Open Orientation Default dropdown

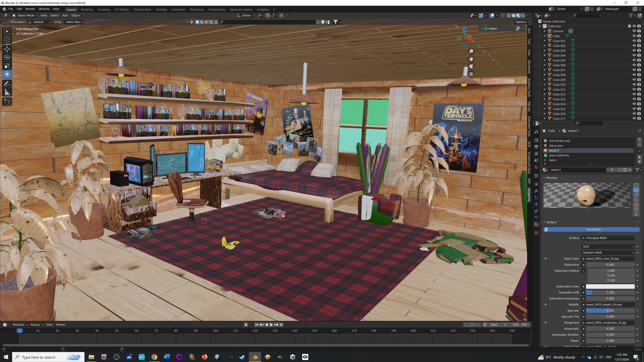pyautogui.click(x=40, y=22)
